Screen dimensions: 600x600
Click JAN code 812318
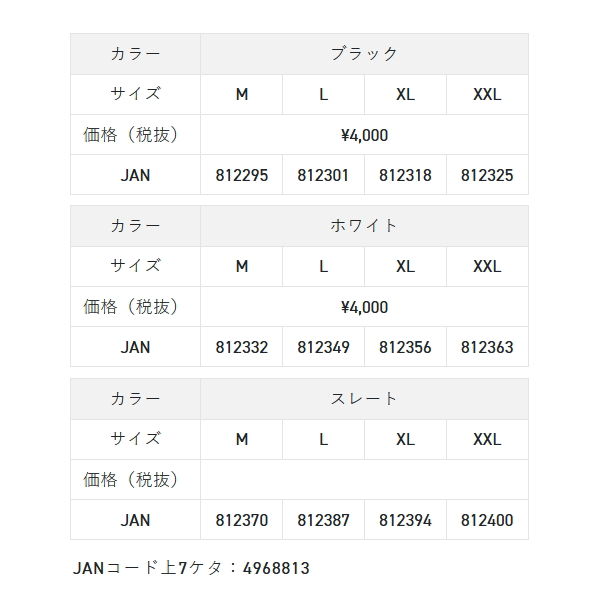405,175
